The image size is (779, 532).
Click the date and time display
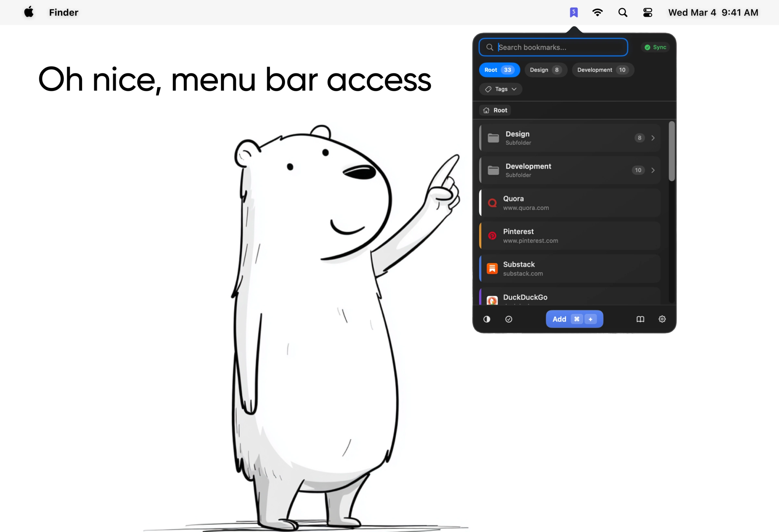pos(713,12)
